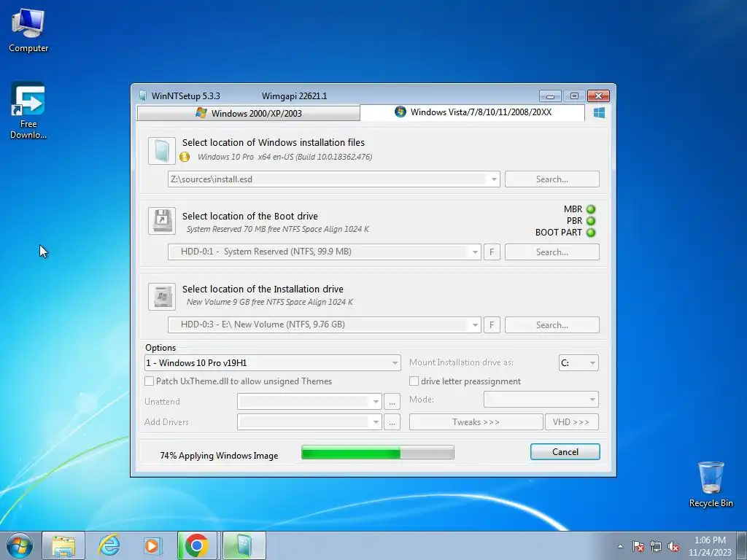Click the blue Windows logo icon
The height and width of the screenshot is (560, 747).
pyautogui.click(x=600, y=113)
